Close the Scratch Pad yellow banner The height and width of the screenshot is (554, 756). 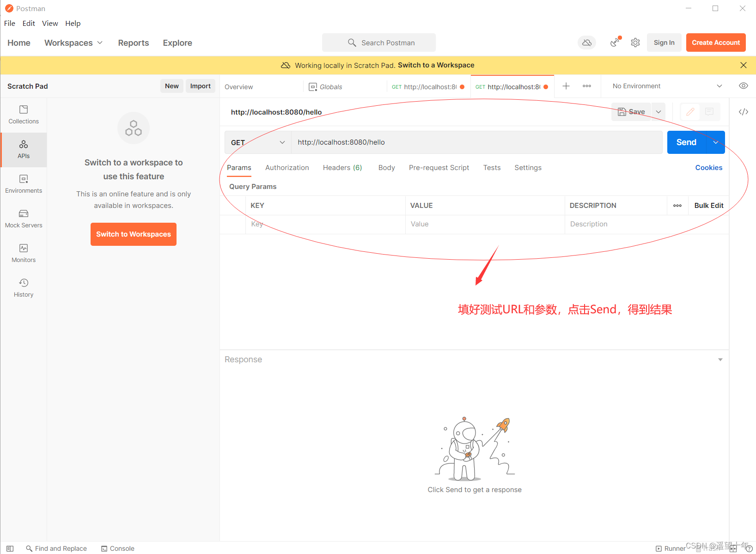tap(743, 65)
